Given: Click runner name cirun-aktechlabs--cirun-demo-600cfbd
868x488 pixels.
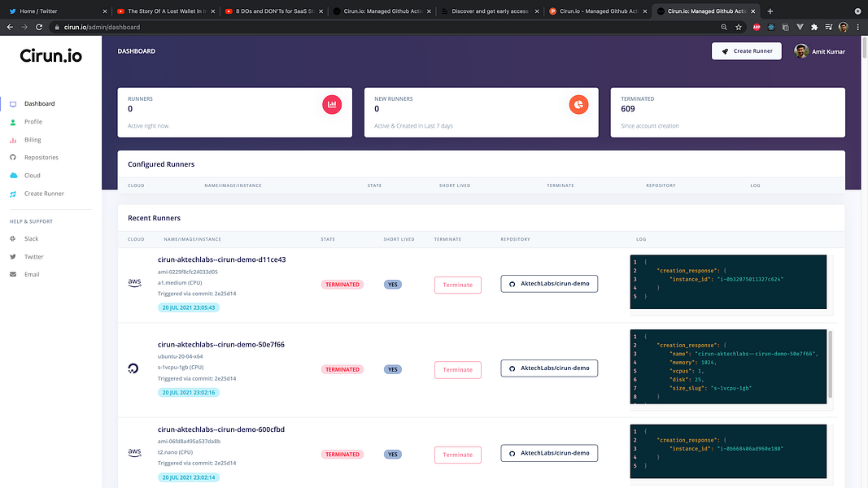Looking at the screenshot, I should 221,429.
